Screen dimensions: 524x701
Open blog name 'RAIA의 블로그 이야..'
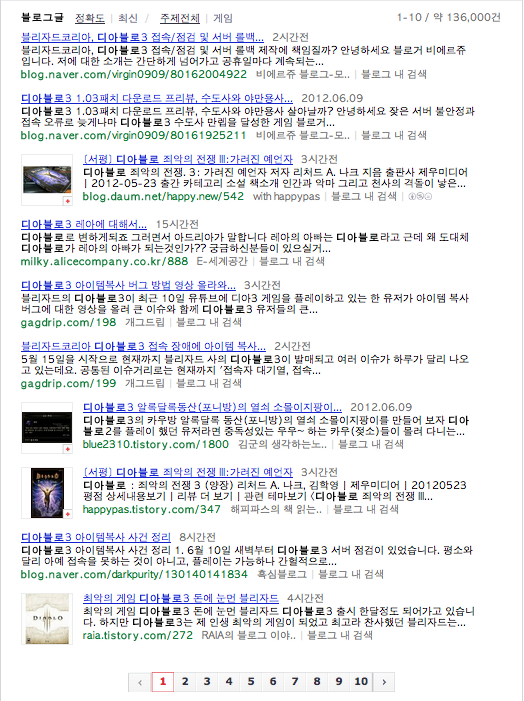coord(249,635)
